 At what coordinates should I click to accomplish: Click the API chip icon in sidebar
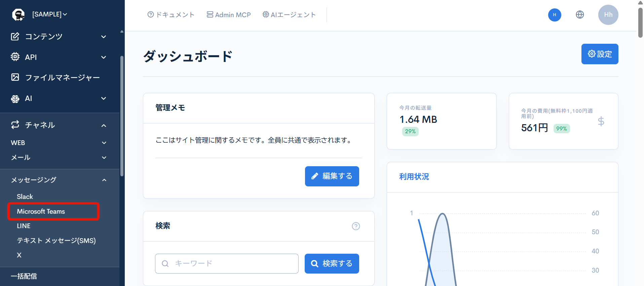15,57
